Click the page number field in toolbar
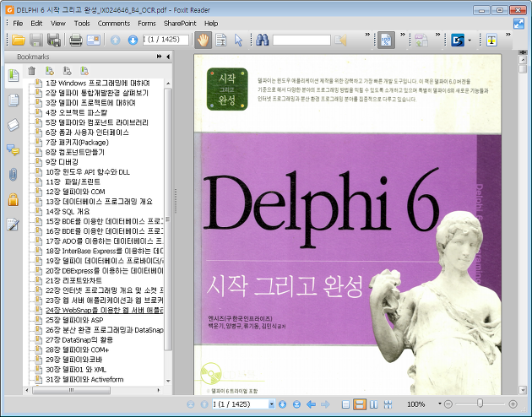 166,40
